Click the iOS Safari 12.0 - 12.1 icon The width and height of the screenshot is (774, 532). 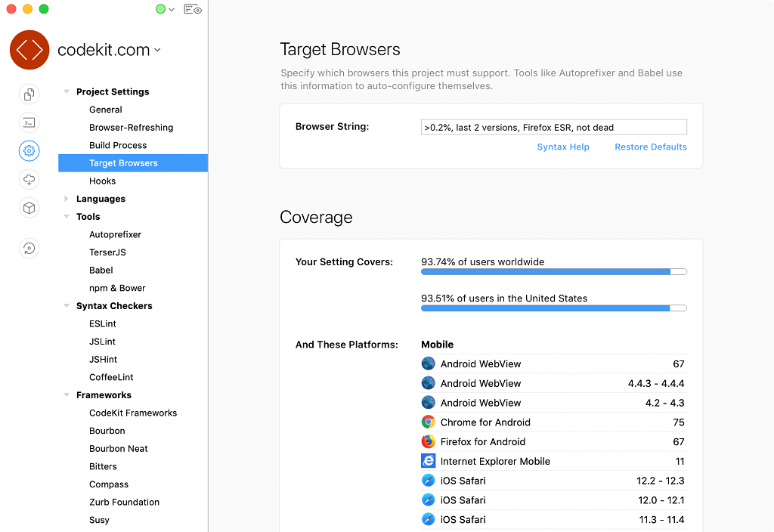point(428,500)
